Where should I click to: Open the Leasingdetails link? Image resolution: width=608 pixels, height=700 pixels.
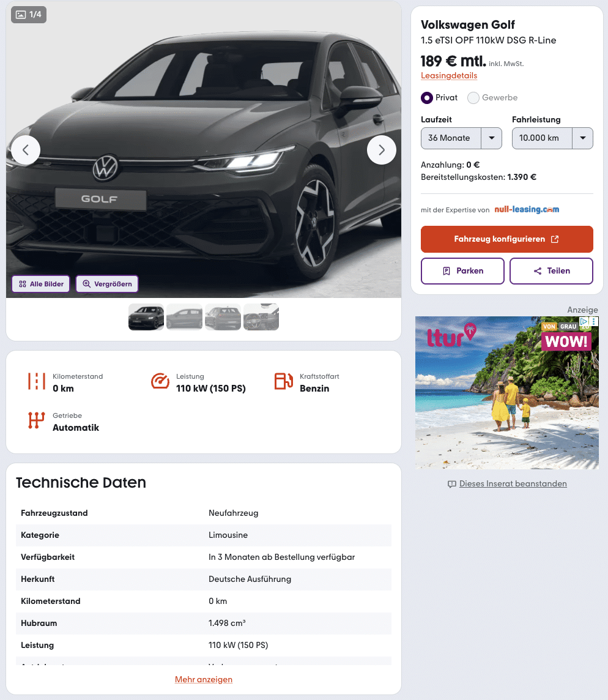point(449,76)
